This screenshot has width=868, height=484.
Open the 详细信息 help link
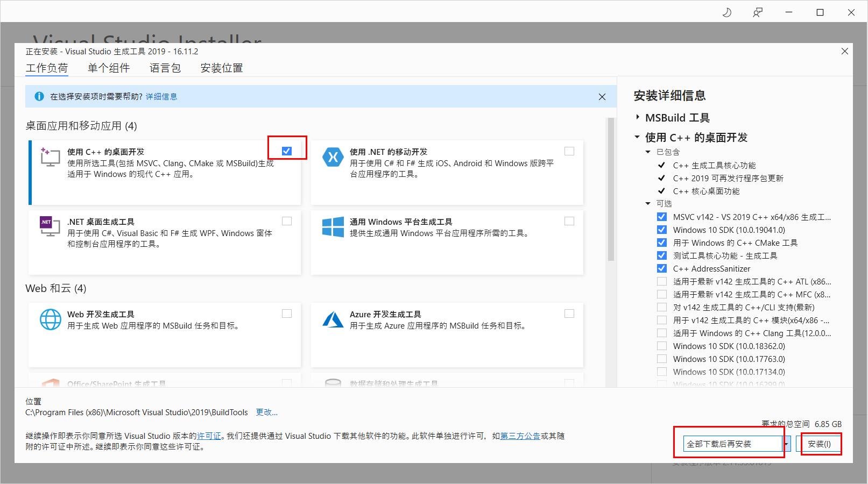click(x=161, y=97)
